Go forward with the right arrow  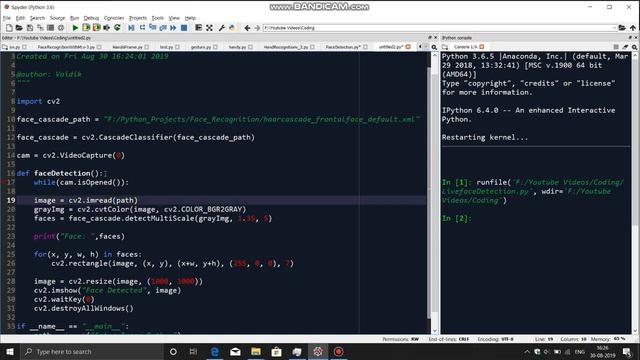click(x=257, y=28)
